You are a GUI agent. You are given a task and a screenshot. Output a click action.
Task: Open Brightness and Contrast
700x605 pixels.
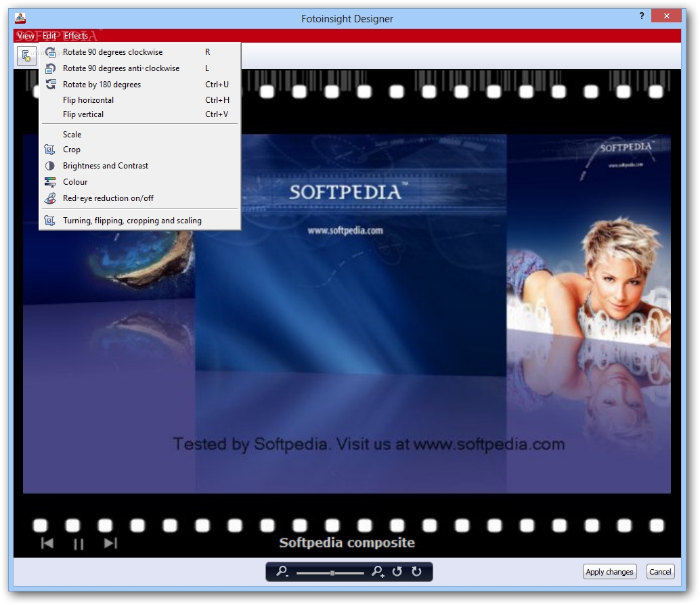click(140, 166)
